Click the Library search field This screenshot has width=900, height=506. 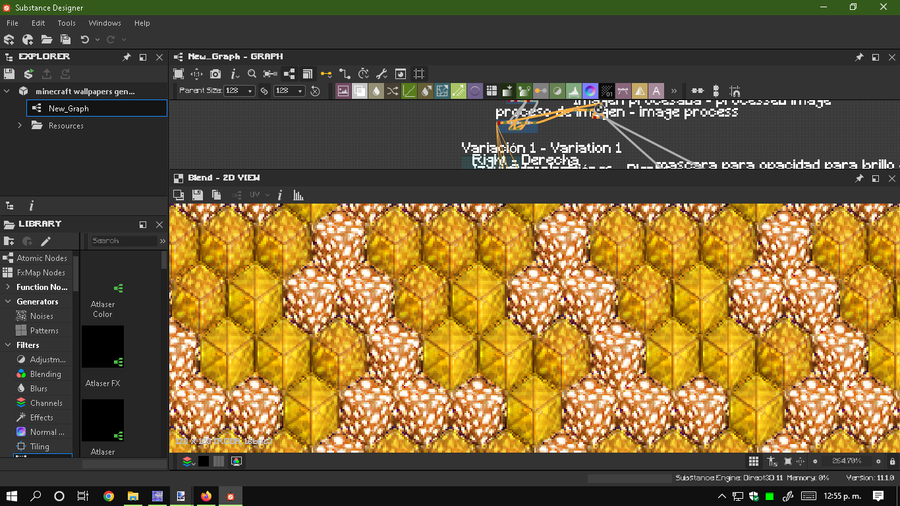click(x=123, y=241)
